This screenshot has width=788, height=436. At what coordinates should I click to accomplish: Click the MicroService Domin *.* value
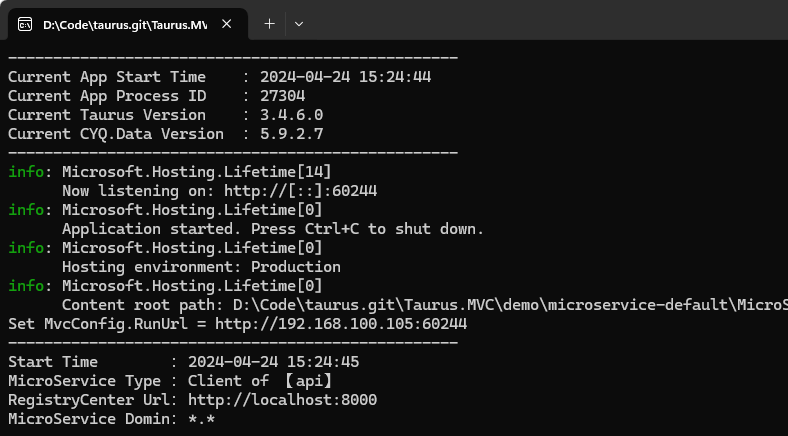[x=202, y=419]
